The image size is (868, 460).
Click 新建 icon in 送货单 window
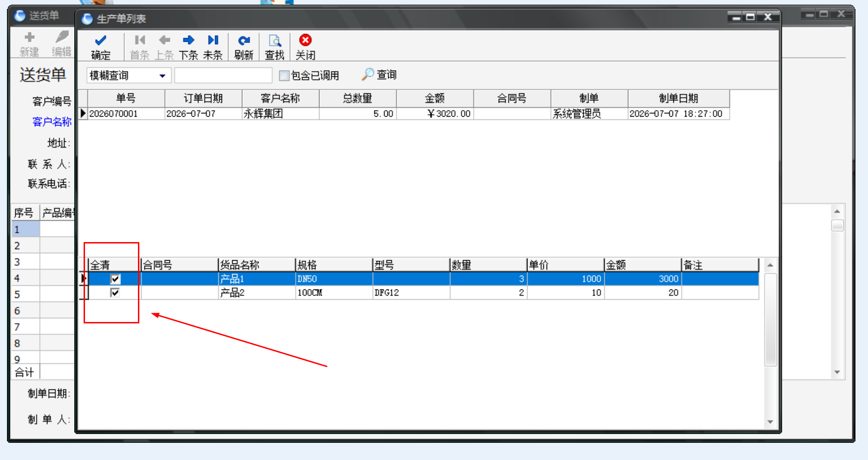[x=29, y=37]
